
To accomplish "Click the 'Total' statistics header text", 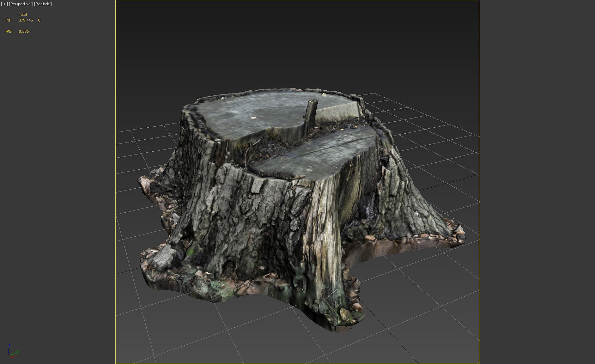I will [x=23, y=14].
